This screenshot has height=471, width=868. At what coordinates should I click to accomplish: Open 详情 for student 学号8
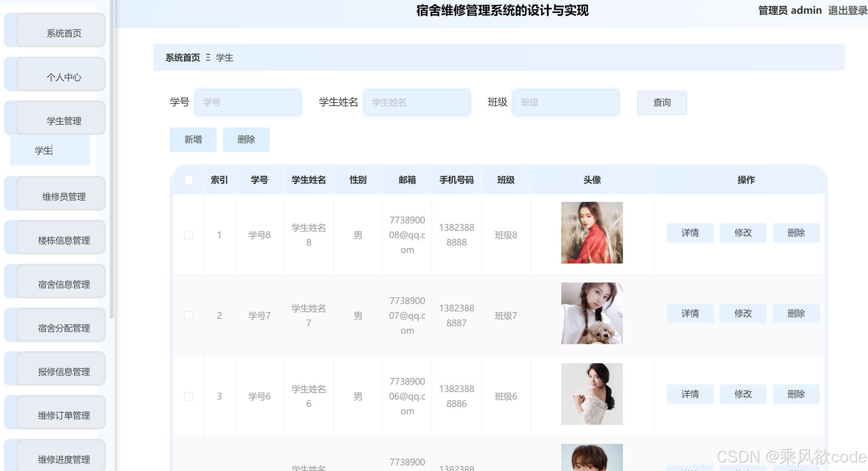[690, 233]
